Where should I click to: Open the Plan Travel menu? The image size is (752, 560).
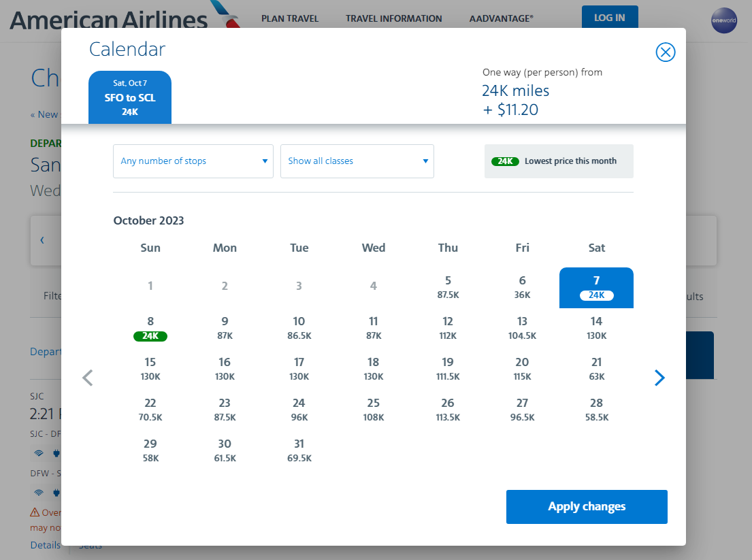click(x=290, y=18)
